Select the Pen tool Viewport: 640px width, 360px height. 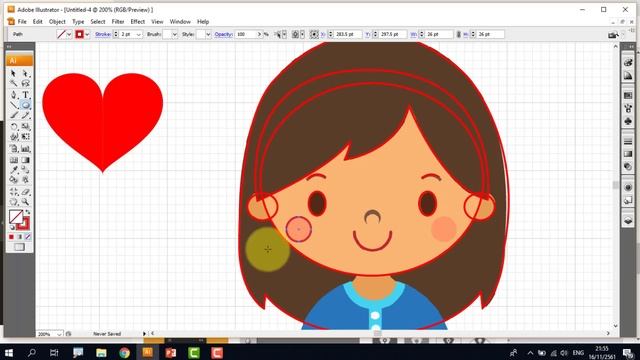pos(13,95)
